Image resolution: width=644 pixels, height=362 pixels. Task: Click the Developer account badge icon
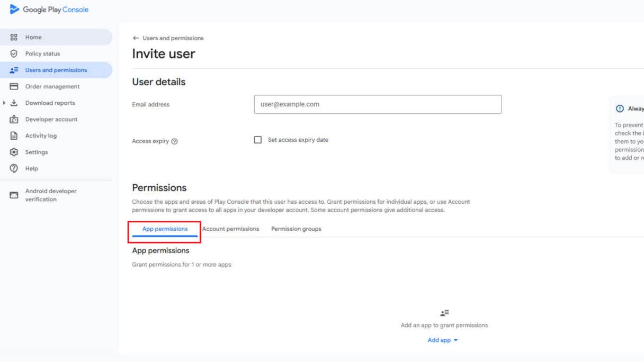tap(14, 120)
